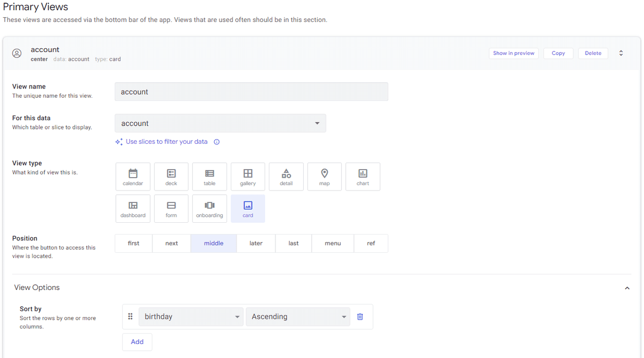This screenshot has height=358, width=644.
Task: Set position to middle
Action: click(x=214, y=243)
